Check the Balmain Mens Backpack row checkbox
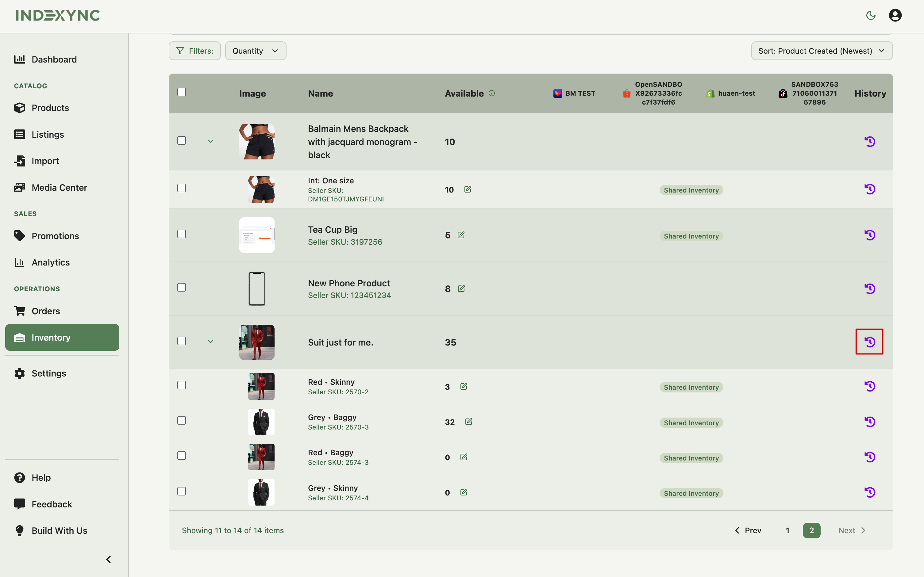Viewport: 924px width, 577px height. point(182,140)
